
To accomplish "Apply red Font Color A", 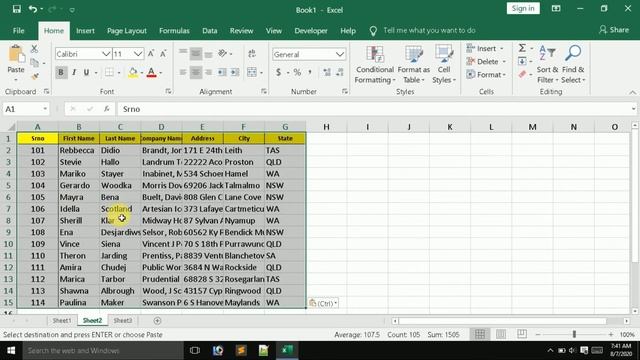I will (x=151, y=72).
